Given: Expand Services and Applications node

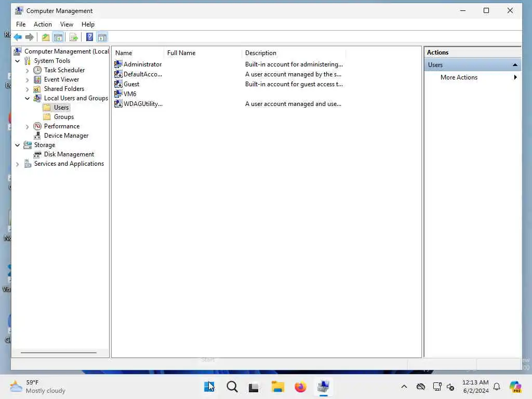Looking at the screenshot, I should [x=18, y=164].
